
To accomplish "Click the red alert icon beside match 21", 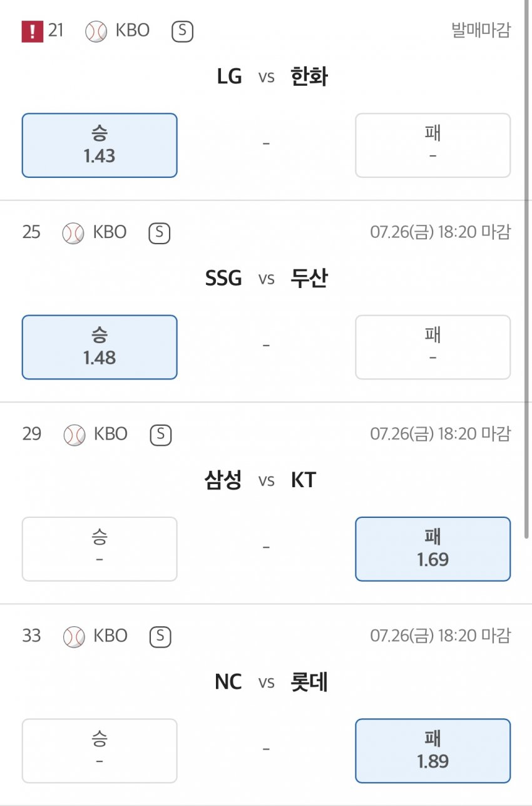I will 32,31.
